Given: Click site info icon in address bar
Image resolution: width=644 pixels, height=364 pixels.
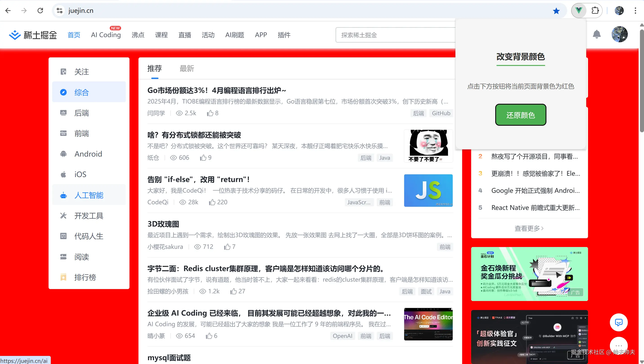Looking at the screenshot, I should (x=60, y=11).
